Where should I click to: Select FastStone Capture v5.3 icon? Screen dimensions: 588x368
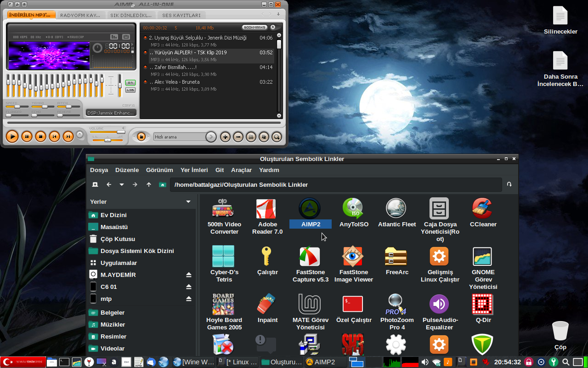pyautogui.click(x=311, y=264)
